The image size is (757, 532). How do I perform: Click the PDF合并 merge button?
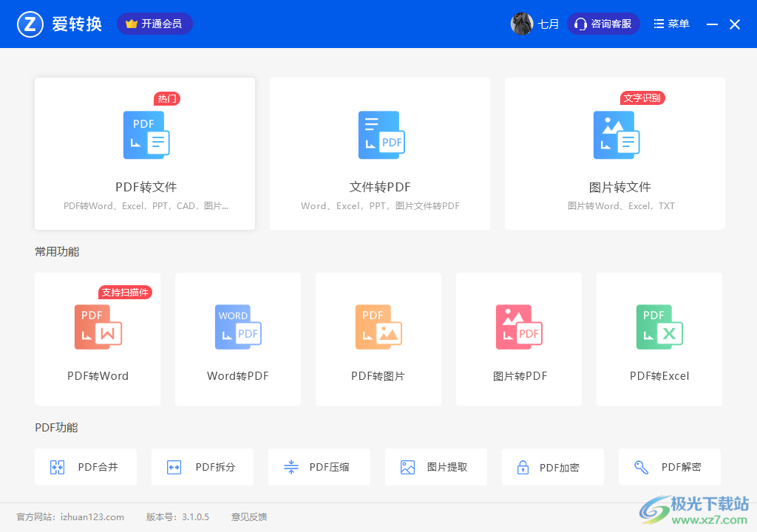[x=86, y=467]
